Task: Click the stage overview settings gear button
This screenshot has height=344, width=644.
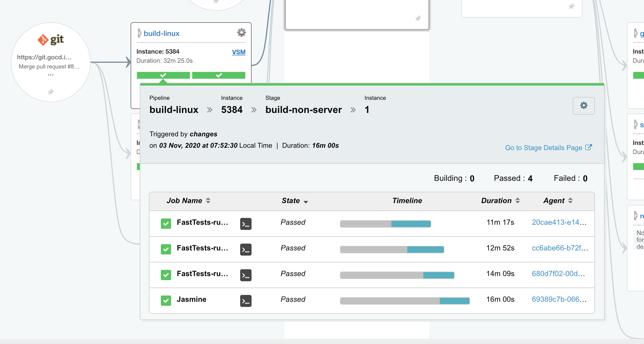Action: pyautogui.click(x=584, y=106)
